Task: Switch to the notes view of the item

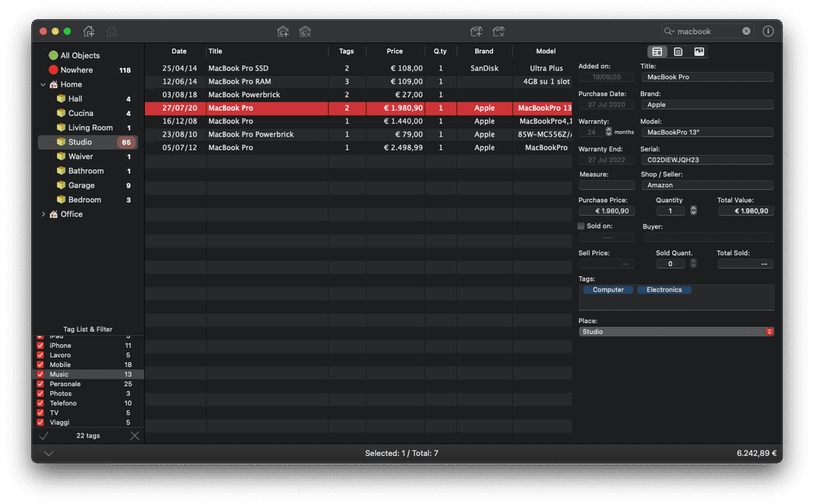Action: point(678,51)
